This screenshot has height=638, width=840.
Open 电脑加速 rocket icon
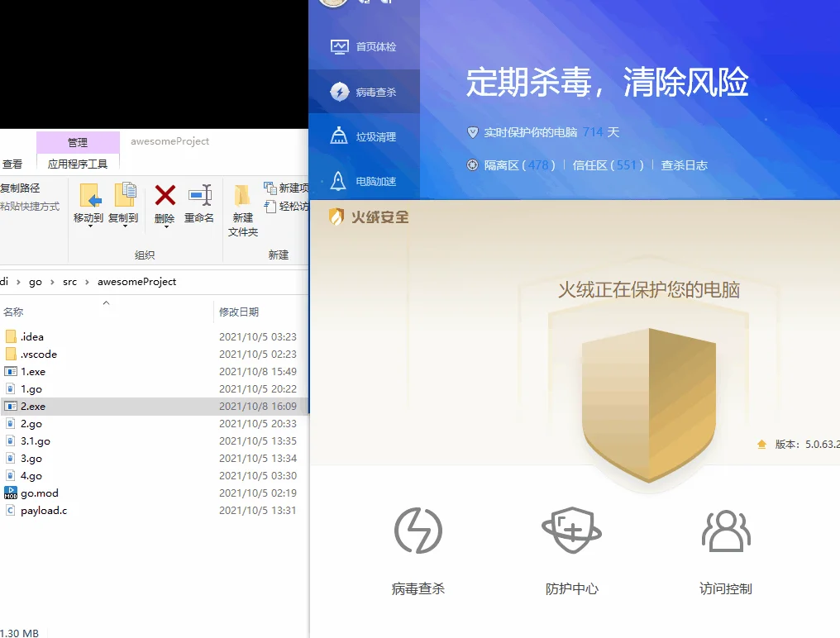click(x=338, y=181)
